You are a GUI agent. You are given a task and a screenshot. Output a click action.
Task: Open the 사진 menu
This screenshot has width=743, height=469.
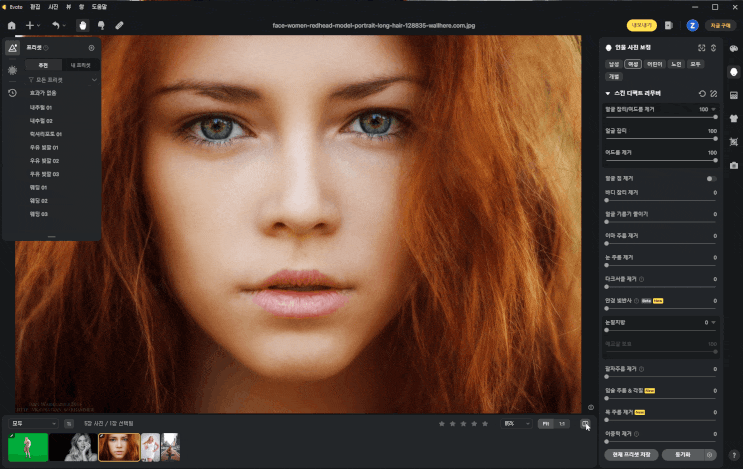coord(53,7)
